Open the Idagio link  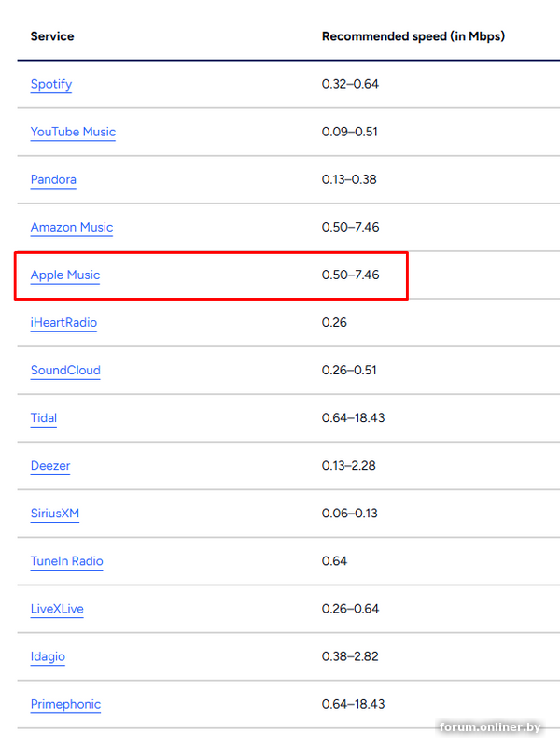click(x=48, y=656)
